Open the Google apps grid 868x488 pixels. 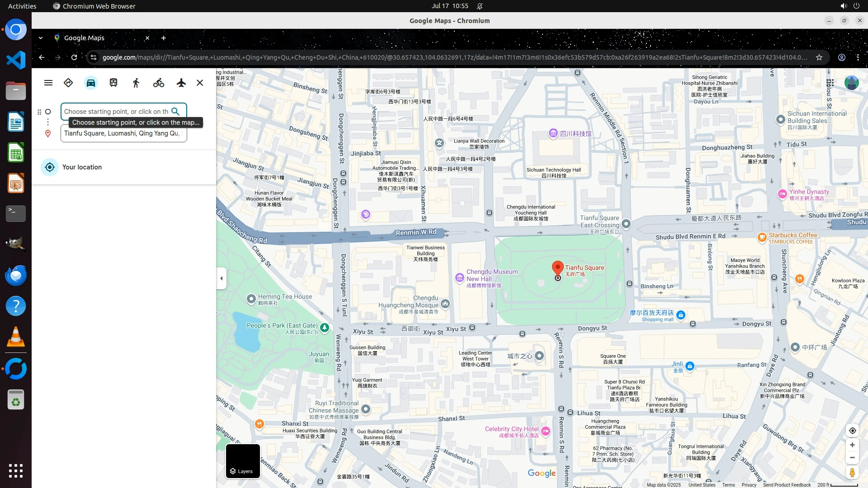point(830,83)
